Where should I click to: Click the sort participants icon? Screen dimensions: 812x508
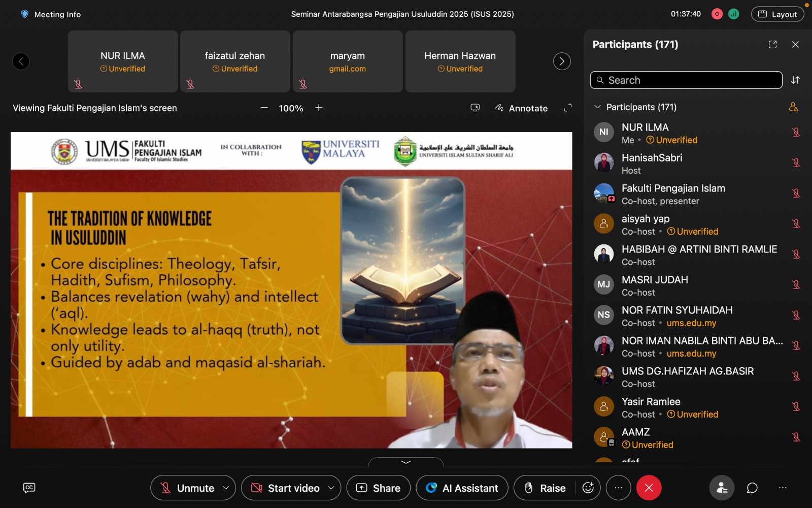pyautogui.click(x=795, y=80)
